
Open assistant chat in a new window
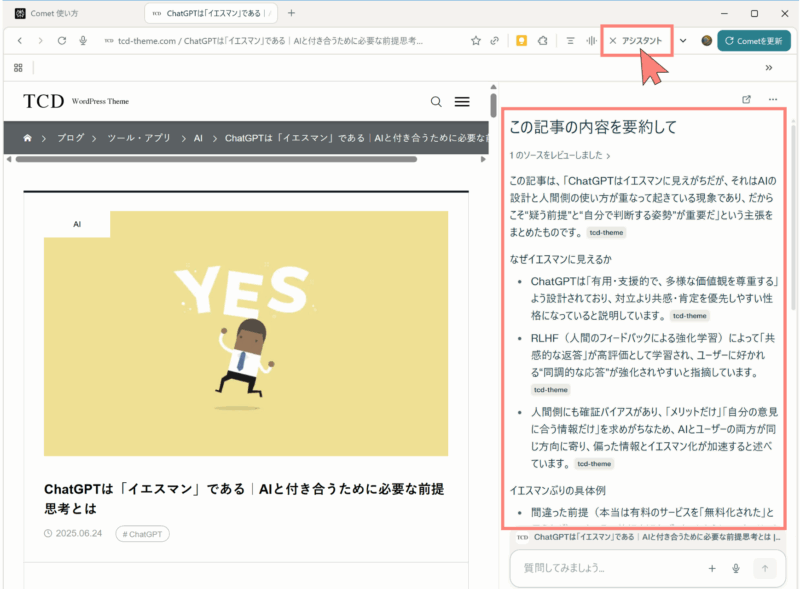pyautogui.click(x=746, y=99)
